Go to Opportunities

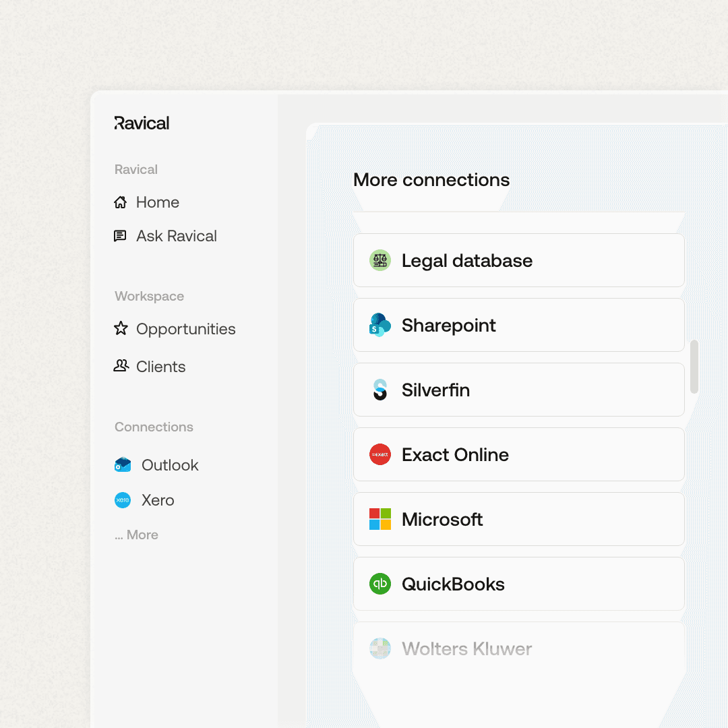coord(175,329)
